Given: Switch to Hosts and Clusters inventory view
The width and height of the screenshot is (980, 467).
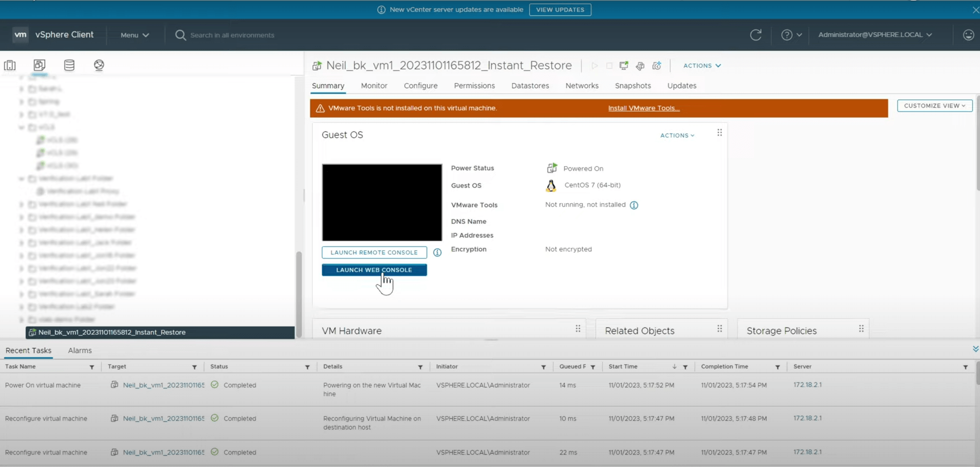Looking at the screenshot, I should click(x=10, y=65).
